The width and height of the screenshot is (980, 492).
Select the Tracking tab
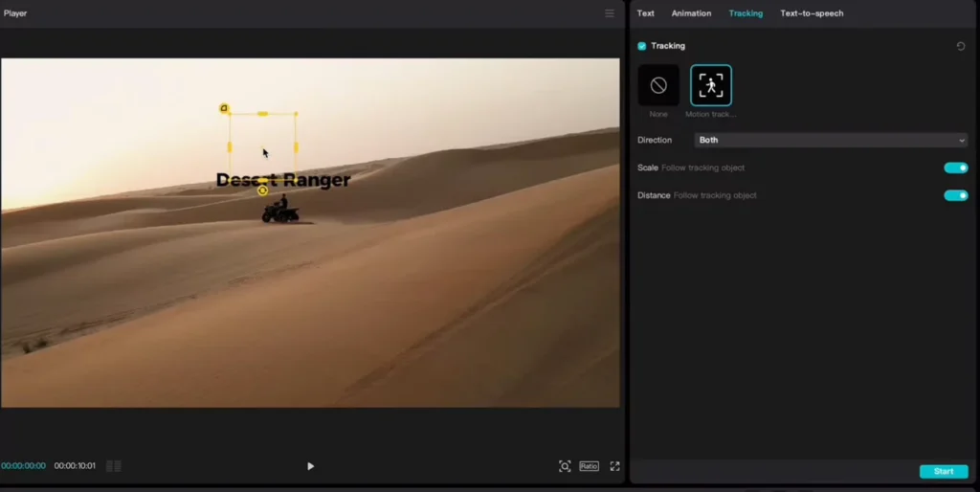[746, 13]
